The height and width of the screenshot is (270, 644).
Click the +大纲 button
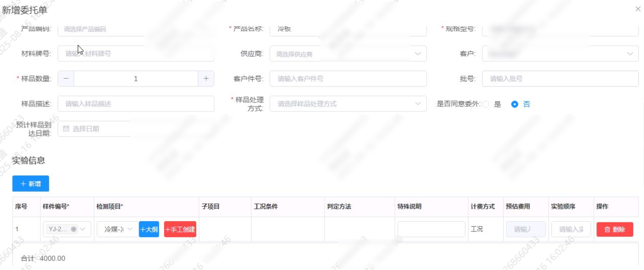(149, 229)
